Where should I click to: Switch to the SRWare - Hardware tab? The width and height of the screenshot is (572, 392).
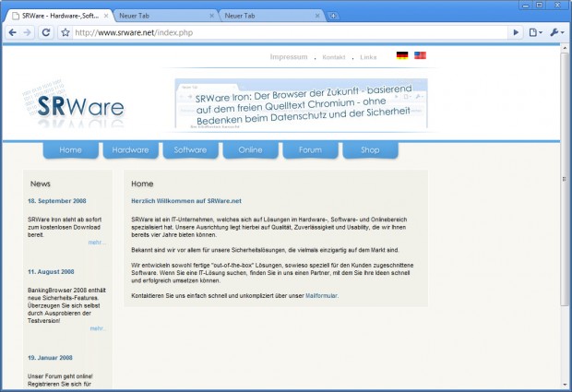coord(59,16)
